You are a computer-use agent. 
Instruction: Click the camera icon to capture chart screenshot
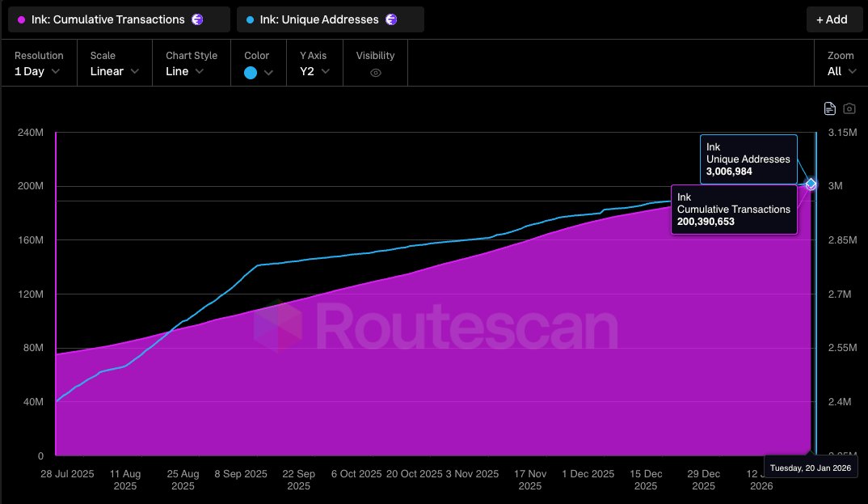click(x=850, y=108)
